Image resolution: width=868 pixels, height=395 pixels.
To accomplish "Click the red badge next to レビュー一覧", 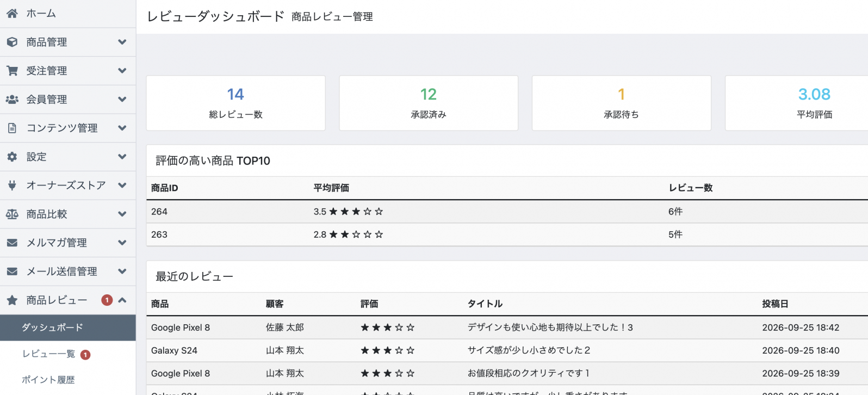I will (x=85, y=355).
